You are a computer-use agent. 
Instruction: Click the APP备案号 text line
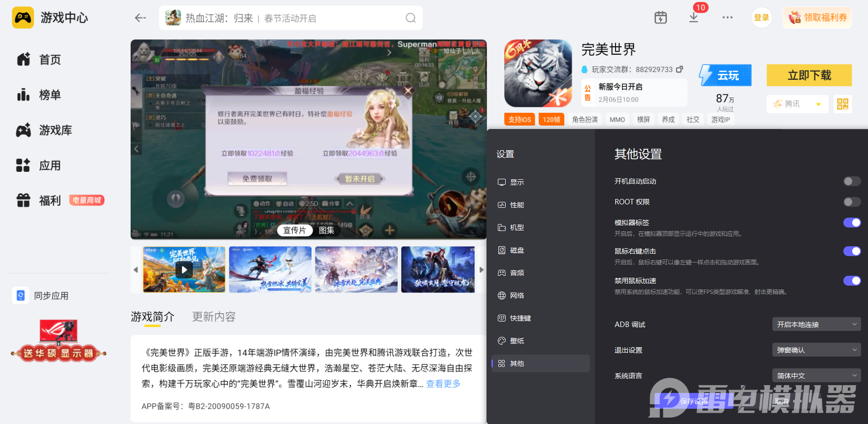coord(206,406)
